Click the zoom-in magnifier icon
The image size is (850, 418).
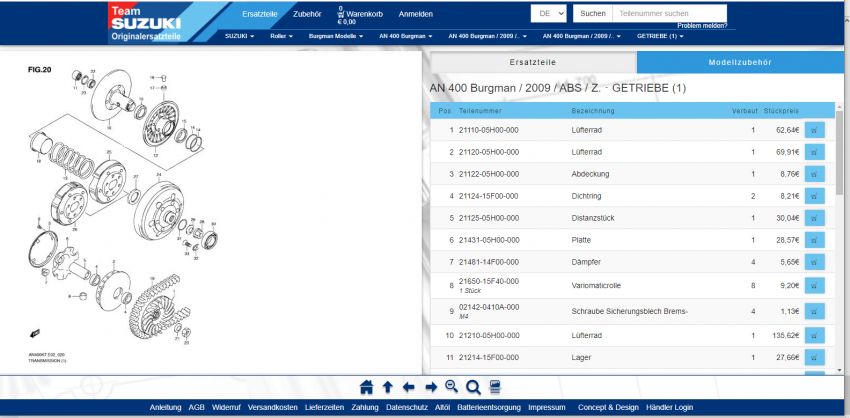[452, 387]
